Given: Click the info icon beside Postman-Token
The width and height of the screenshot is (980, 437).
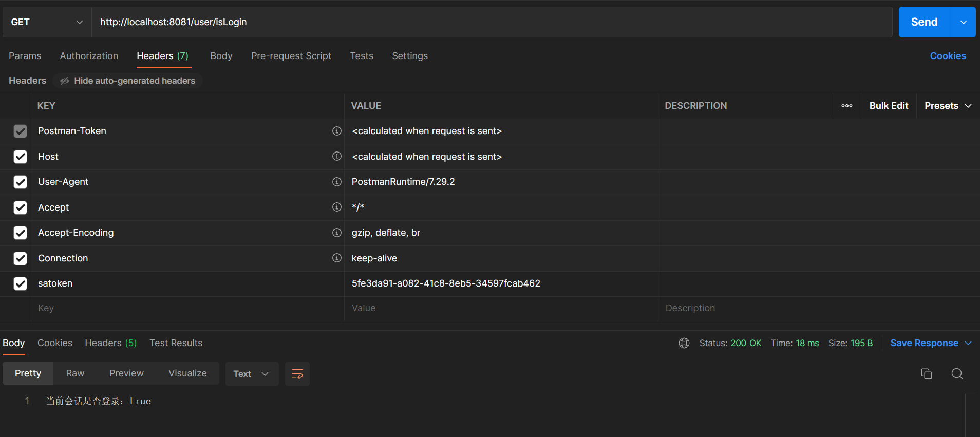Looking at the screenshot, I should pyautogui.click(x=337, y=131).
